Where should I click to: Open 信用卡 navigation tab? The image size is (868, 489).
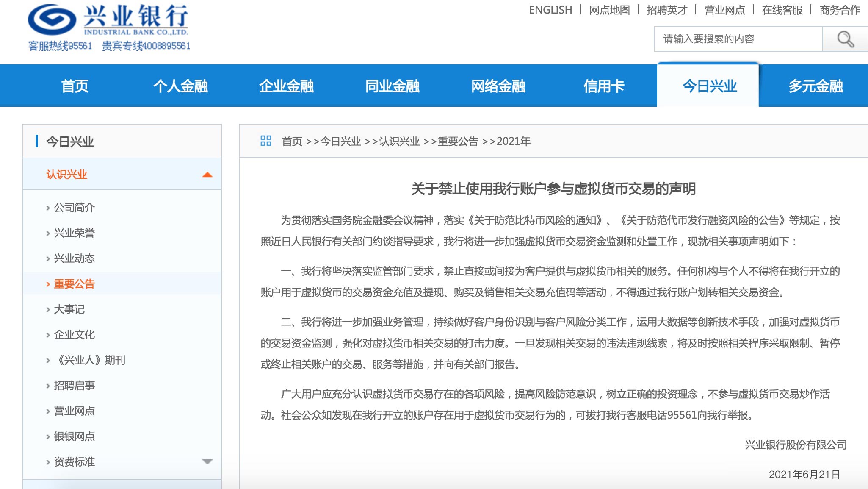pyautogui.click(x=604, y=86)
